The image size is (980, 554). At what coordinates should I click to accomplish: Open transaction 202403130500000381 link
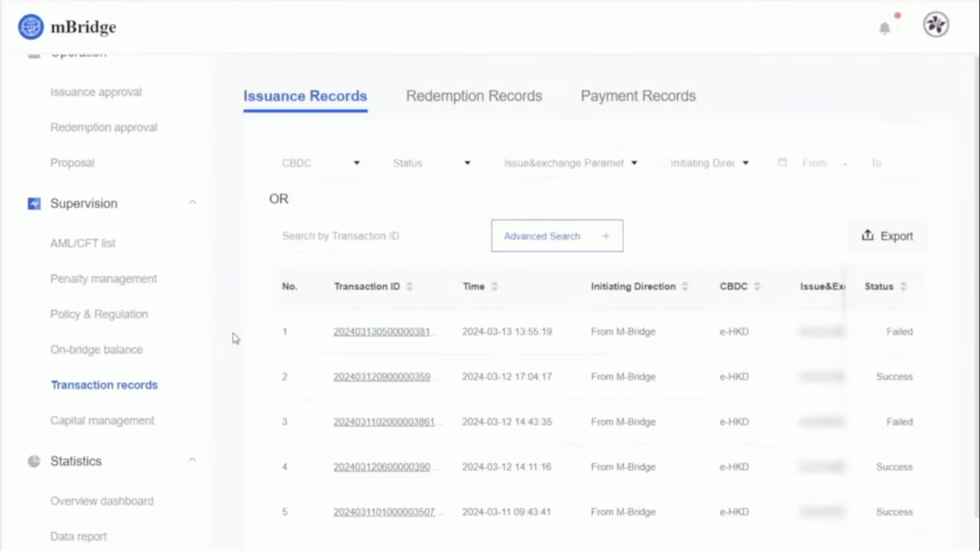[384, 332]
